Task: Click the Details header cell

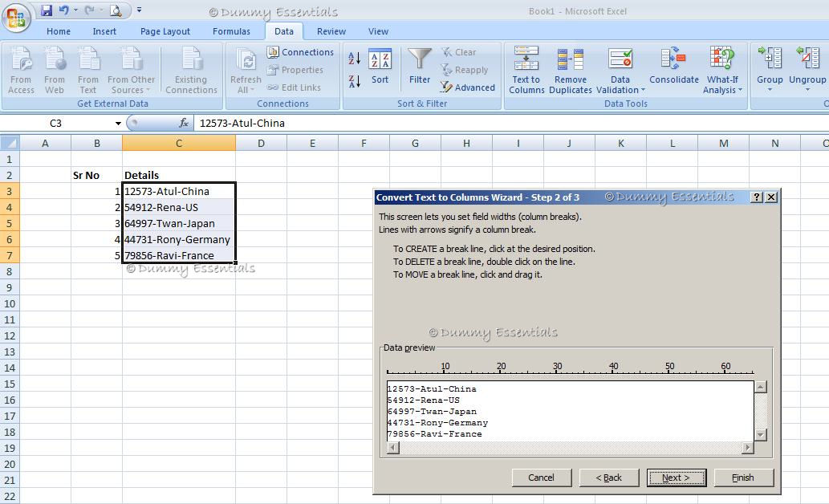Action: click(x=179, y=175)
